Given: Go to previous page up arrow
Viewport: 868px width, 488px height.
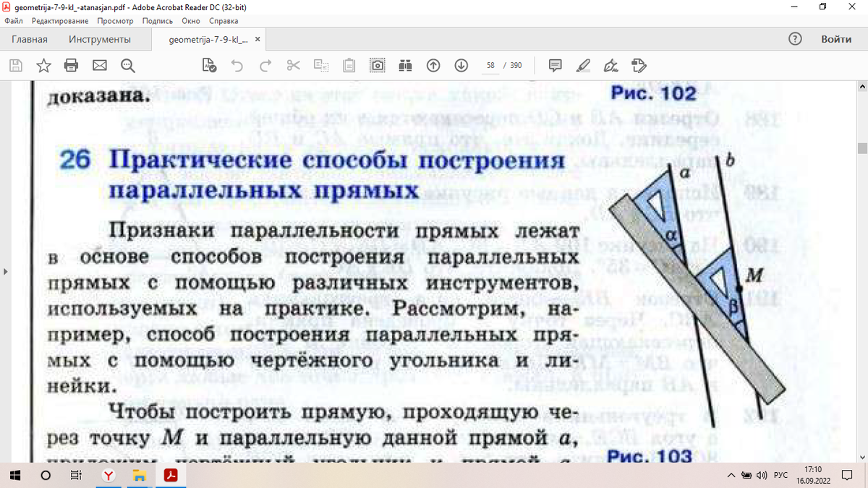Looking at the screenshot, I should 433,66.
